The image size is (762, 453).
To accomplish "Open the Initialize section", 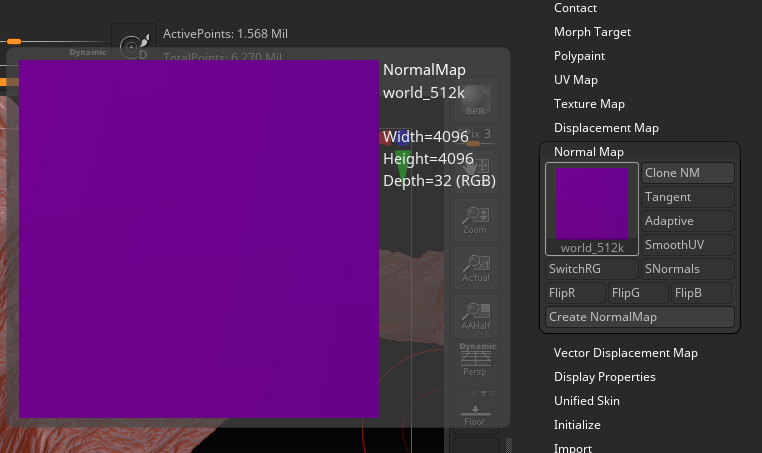I will pos(577,425).
